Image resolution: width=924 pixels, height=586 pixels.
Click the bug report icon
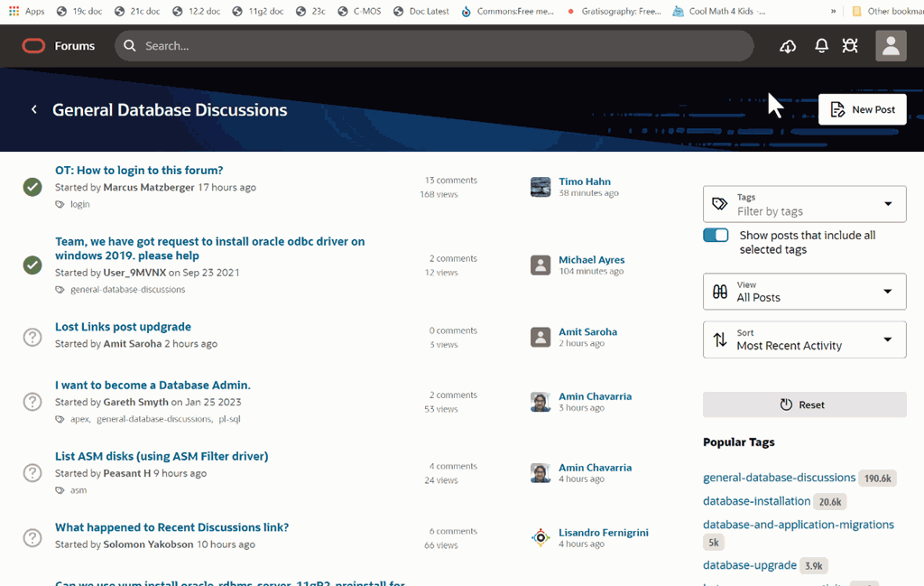click(x=849, y=46)
